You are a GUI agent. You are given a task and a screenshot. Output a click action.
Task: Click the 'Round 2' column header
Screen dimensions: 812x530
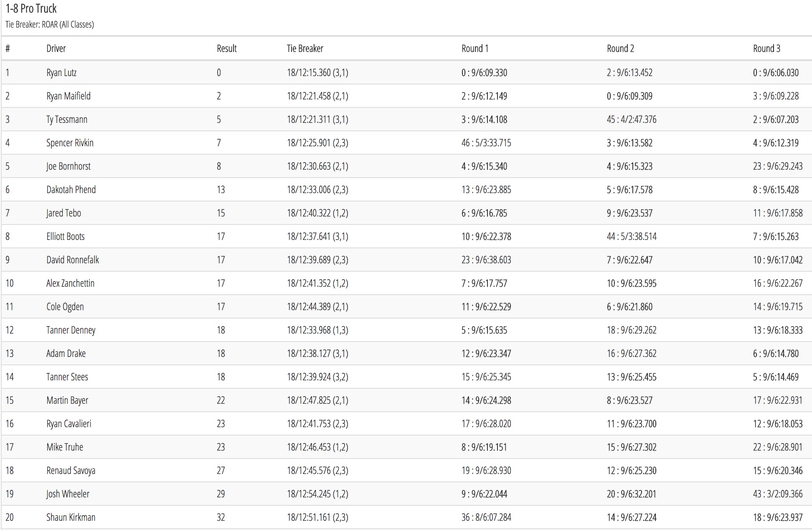pos(620,48)
